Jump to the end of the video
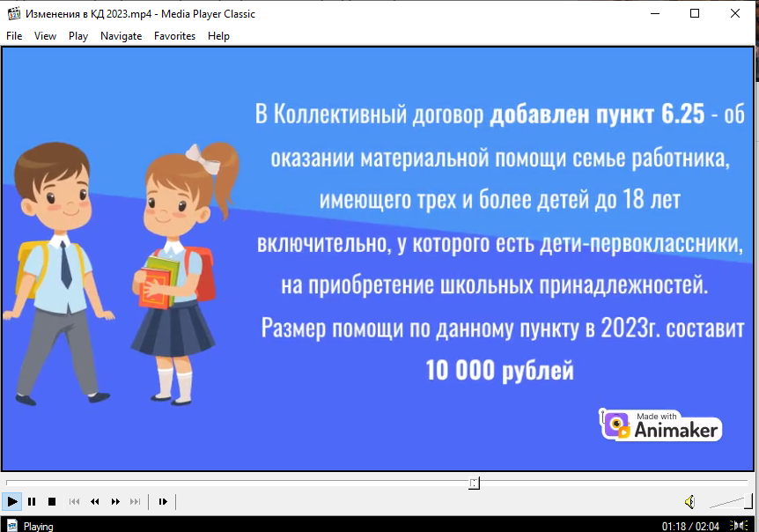The height and width of the screenshot is (532, 759). [134, 501]
